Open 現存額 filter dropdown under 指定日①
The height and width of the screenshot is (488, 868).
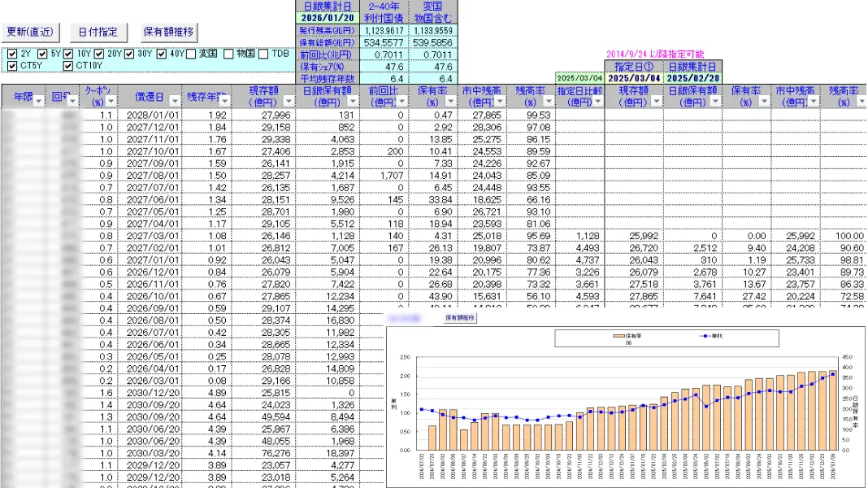coord(657,102)
